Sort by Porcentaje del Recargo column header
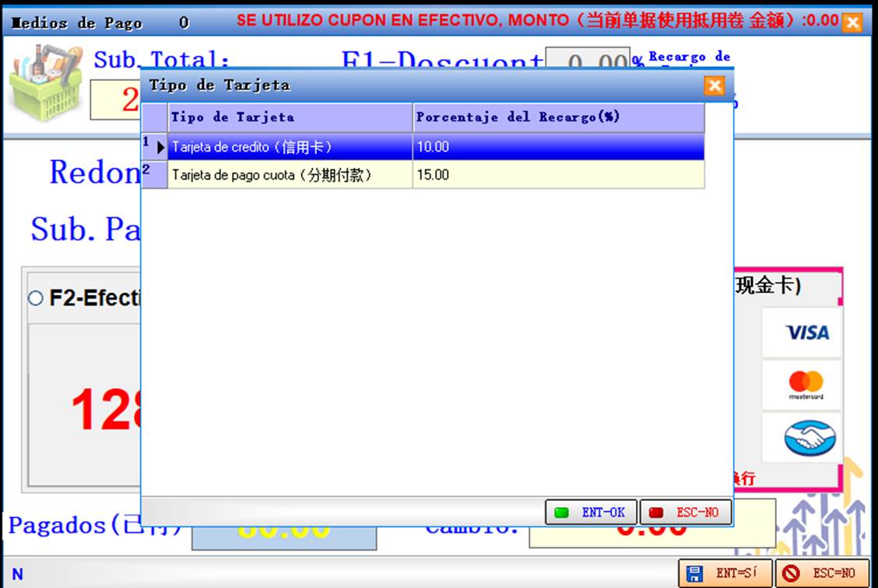 (x=557, y=117)
